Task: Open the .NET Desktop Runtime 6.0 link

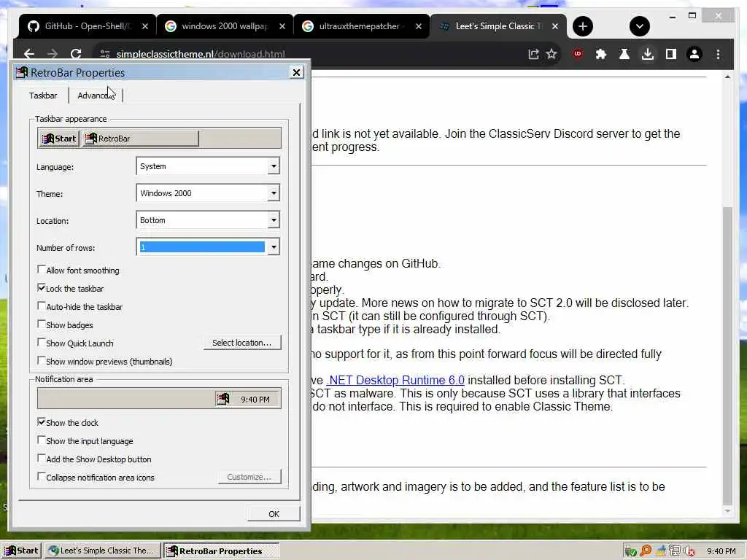Action: tap(395, 380)
